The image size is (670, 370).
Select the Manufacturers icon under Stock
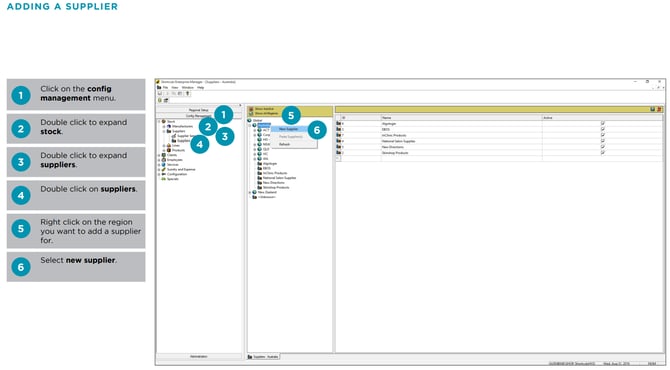[169, 126]
